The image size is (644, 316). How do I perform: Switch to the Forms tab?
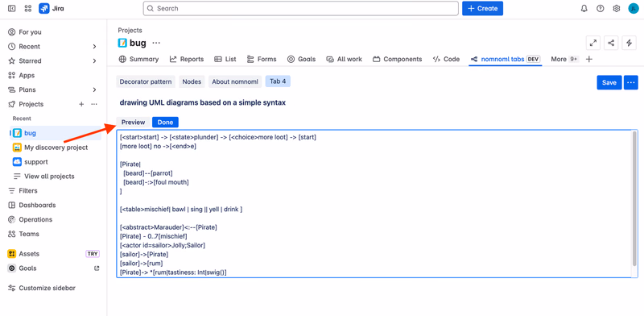[262, 60]
